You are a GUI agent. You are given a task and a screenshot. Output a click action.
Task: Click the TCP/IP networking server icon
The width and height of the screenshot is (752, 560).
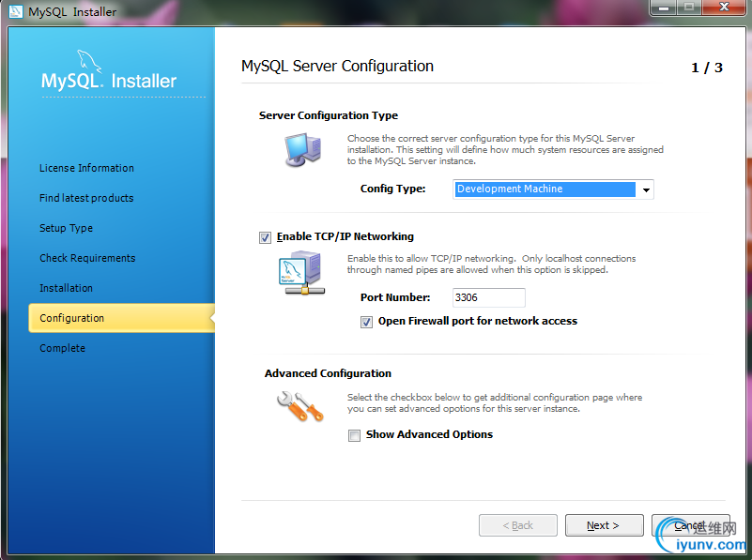[x=301, y=273]
